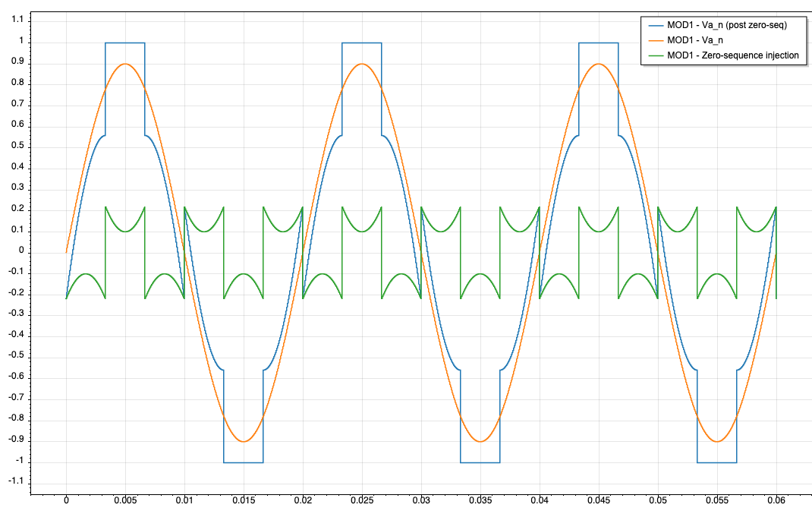Click the 0.045 x-axis tick label
The height and width of the screenshot is (514, 812).
pos(599,501)
